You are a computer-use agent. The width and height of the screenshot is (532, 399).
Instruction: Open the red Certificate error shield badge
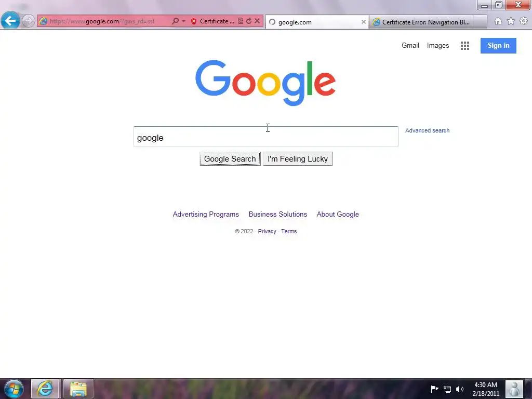pyautogui.click(x=194, y=21)
